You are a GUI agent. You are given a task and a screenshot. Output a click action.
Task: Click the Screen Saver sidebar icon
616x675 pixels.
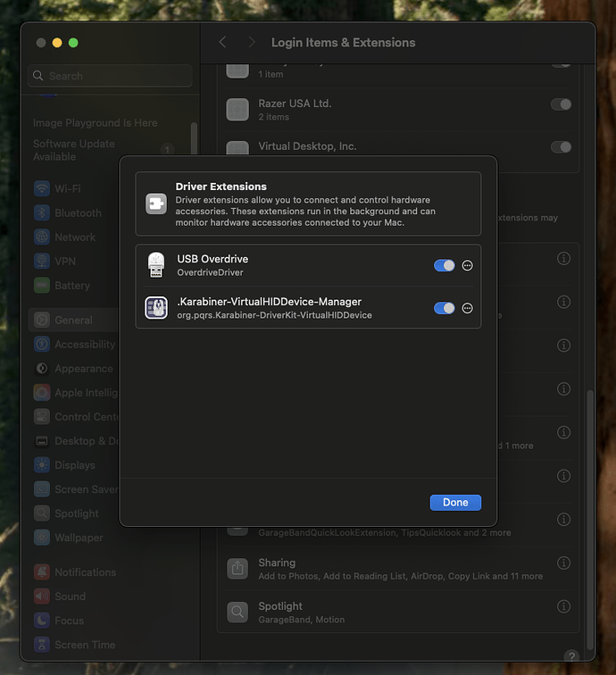click(x=42, y=489)
